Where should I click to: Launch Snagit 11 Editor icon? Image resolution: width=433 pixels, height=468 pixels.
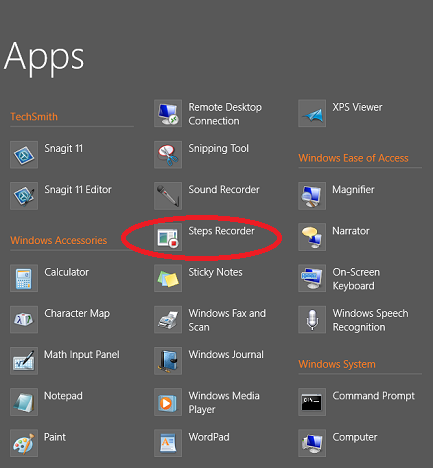[x=24, y=196]
